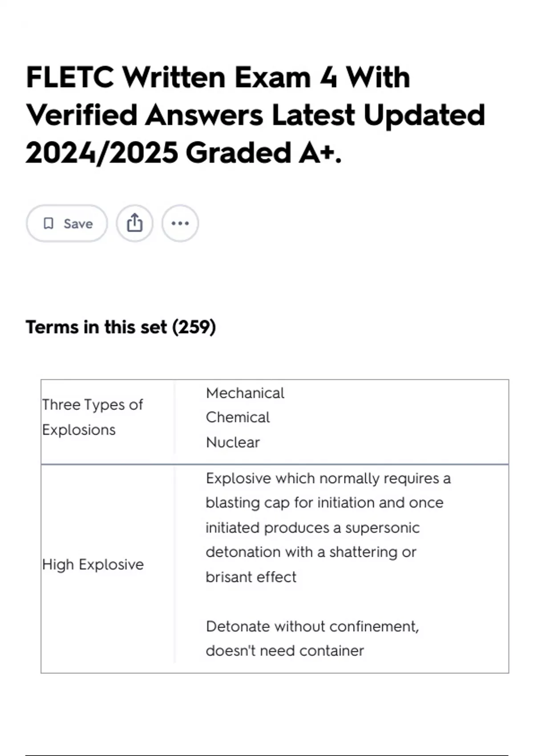This screenshot has width=534, height=756.
Task: Click the "FLETC Written Exam 4 With" title line
Action: 218,78
